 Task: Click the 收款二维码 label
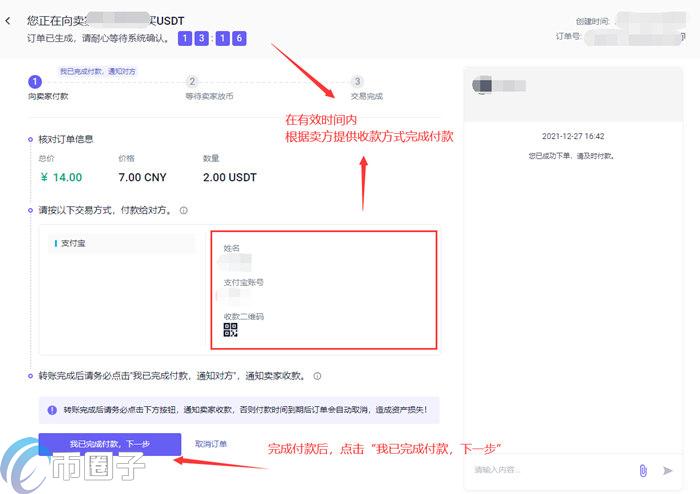pos(244,316)
